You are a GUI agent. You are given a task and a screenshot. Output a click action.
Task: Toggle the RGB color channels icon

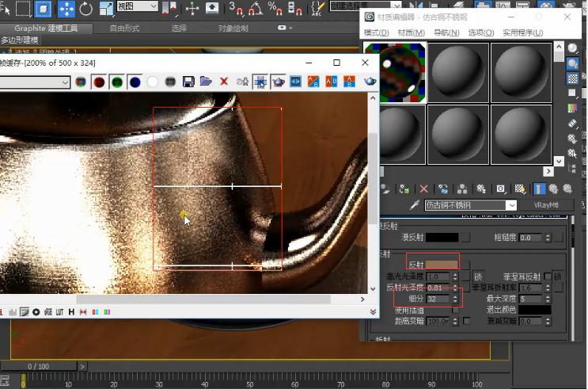coord(81,82)
